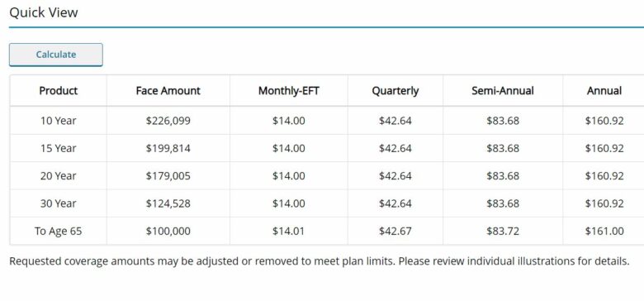
Task: Select the Product column header
Action: click(59, 90)
